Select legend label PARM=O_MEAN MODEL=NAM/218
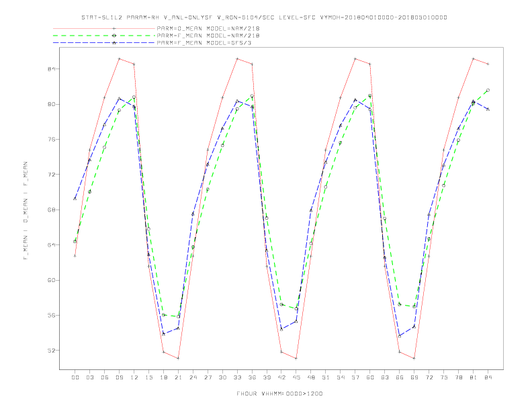Image resolution: width=532 pixels, height=411 pixels. click(x=208, y=28)
